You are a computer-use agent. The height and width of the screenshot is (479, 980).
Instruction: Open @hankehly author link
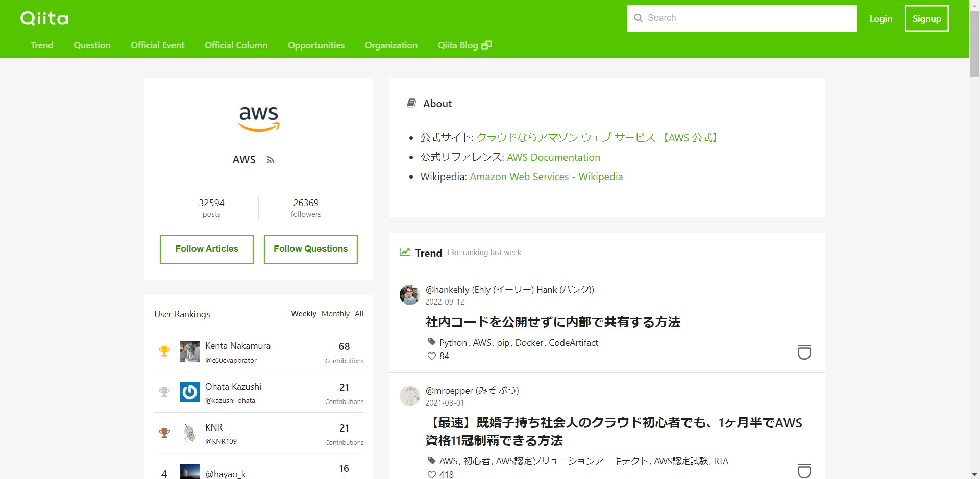point(510,290)
